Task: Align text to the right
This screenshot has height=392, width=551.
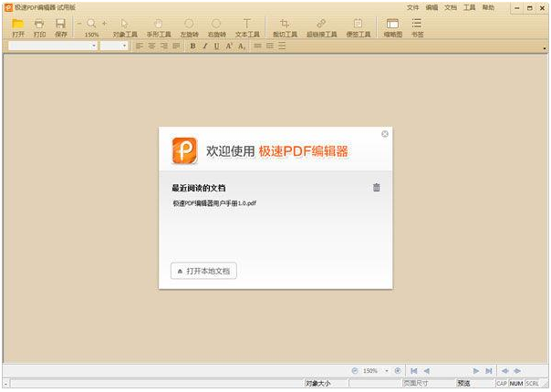Action: [x=164, y=46]
